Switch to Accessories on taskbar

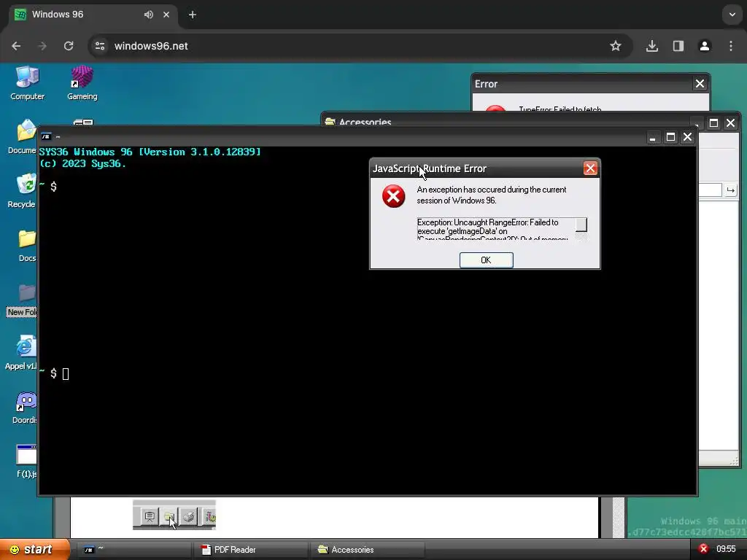click(x=368, y=550)
